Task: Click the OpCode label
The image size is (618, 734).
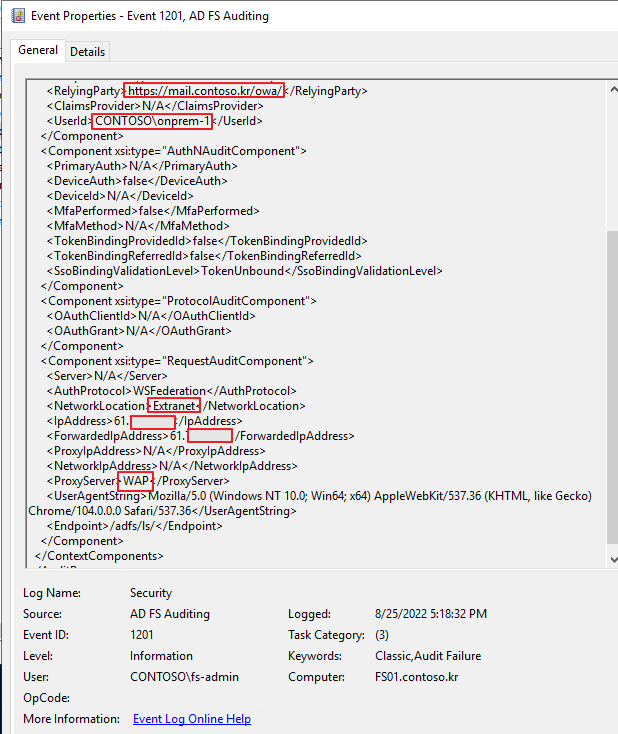Action: click(x=46, y=698)
